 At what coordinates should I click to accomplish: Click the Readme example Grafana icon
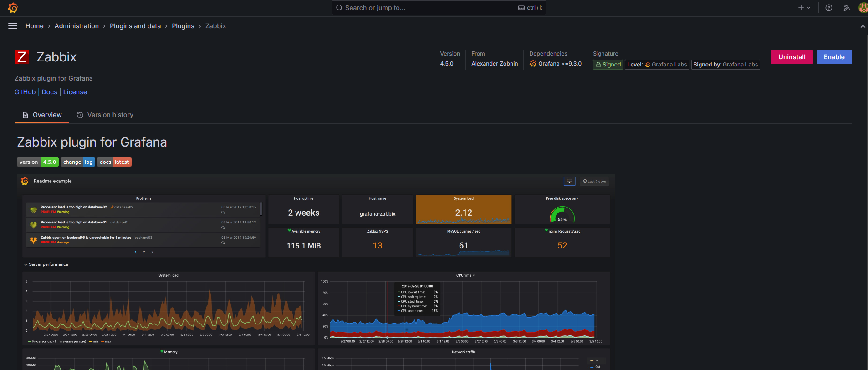pos(25,181)
